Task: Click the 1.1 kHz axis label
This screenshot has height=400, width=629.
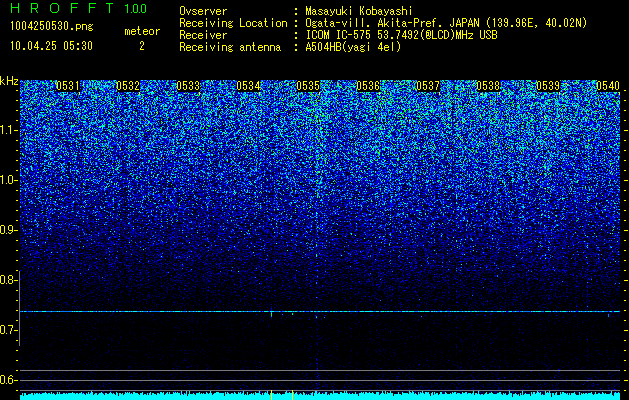Action: (x=8, y=130)
